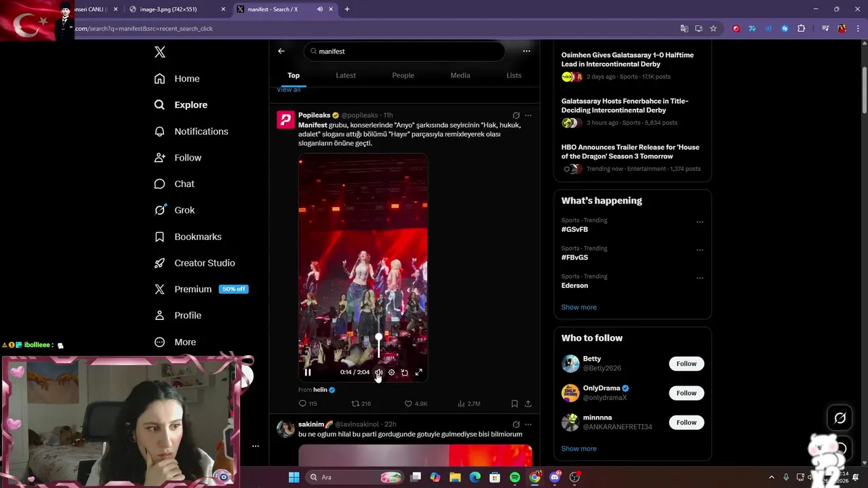Switch to Lists tab
Viewport: 868px width, 488px height.
(x=514, y=75)
